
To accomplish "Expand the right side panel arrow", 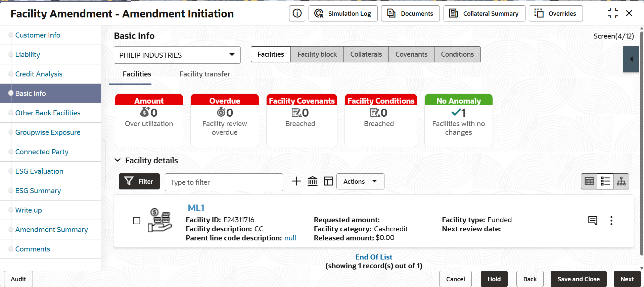I will point(631,59).
